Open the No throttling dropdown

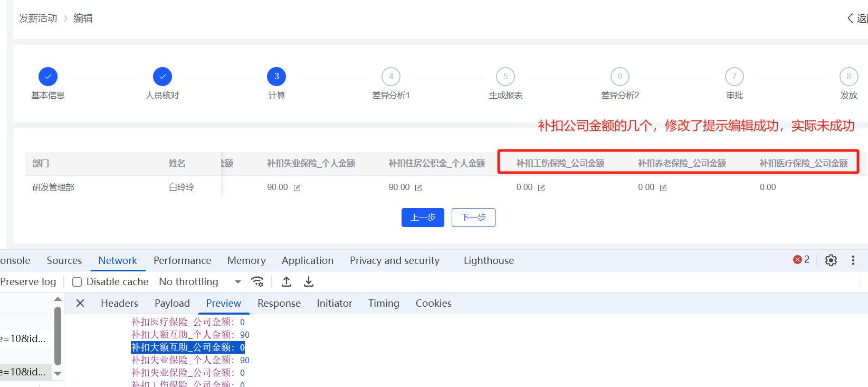click(x=200, y=282)
